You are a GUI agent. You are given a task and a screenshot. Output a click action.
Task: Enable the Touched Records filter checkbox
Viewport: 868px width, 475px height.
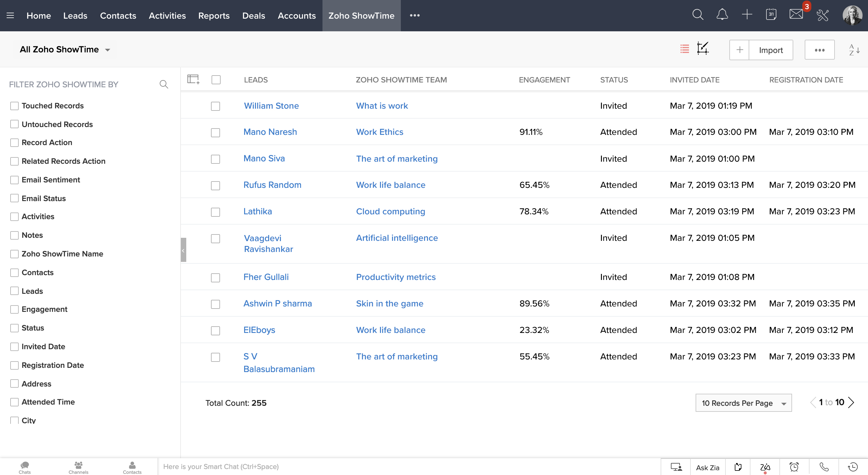(14, 106)
